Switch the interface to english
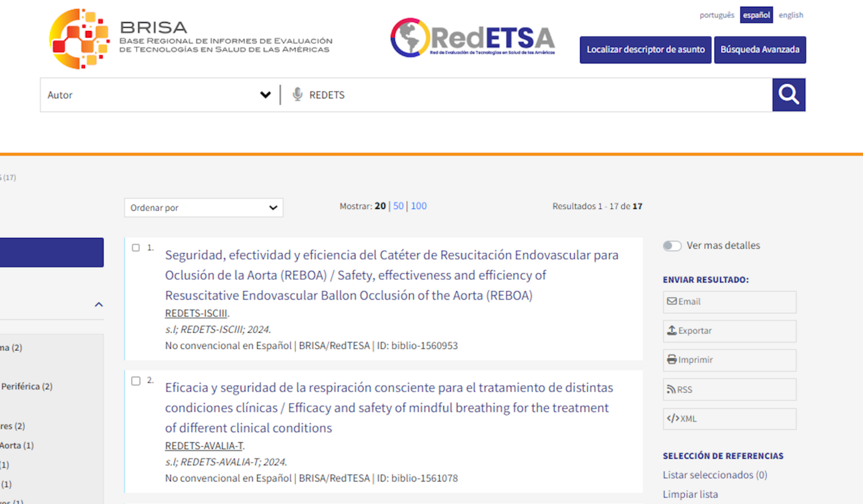 [x=791, y=15]
